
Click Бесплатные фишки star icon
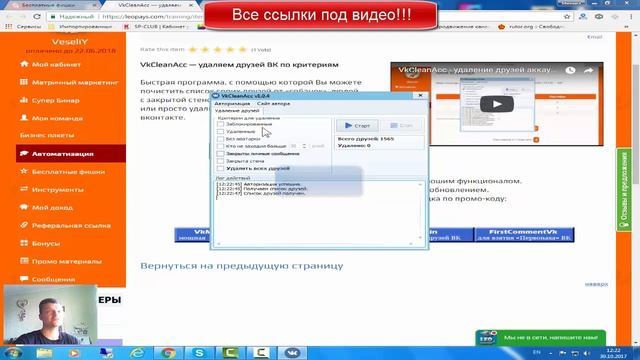pyautogui.click(x=24, y=171)
